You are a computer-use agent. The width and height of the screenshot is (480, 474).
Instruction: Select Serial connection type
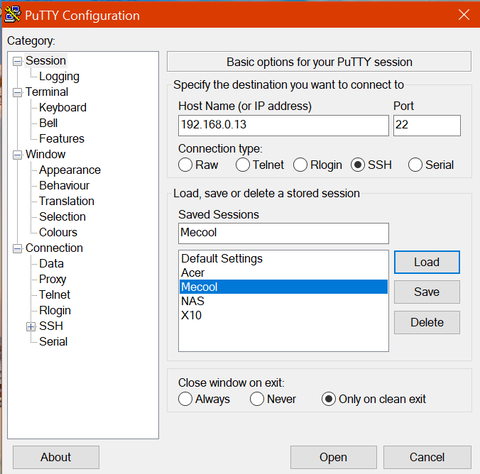415,165
